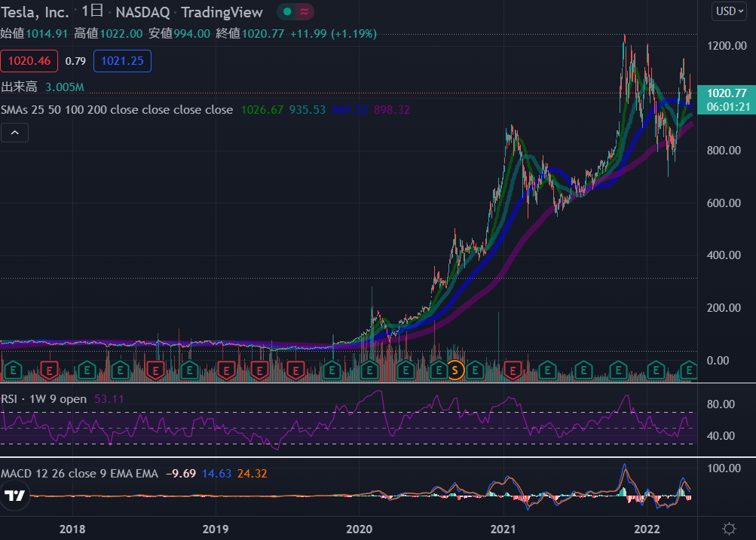Viewport: 756px width, 540px height.
Task: Open chart settings gear icon
Action: (x=728, y=528)
